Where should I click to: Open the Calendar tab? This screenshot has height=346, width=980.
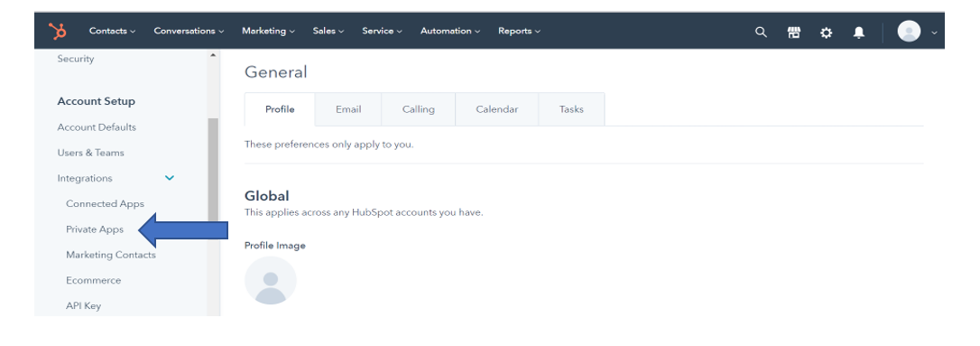(x=497, y=109)
